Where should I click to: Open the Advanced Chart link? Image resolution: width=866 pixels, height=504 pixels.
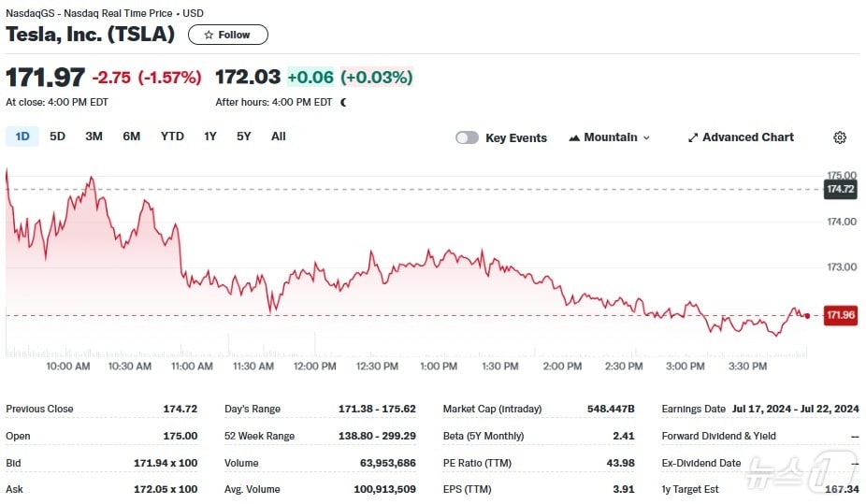coord(747,137)
